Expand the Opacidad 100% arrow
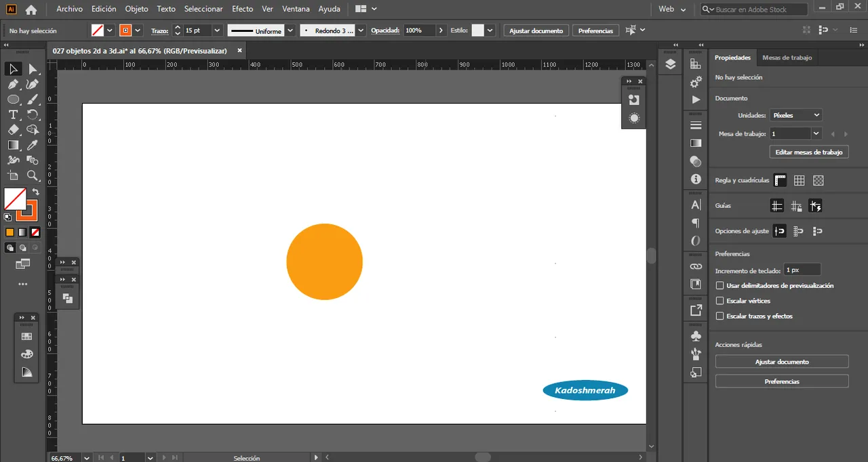 coord(441,30)
